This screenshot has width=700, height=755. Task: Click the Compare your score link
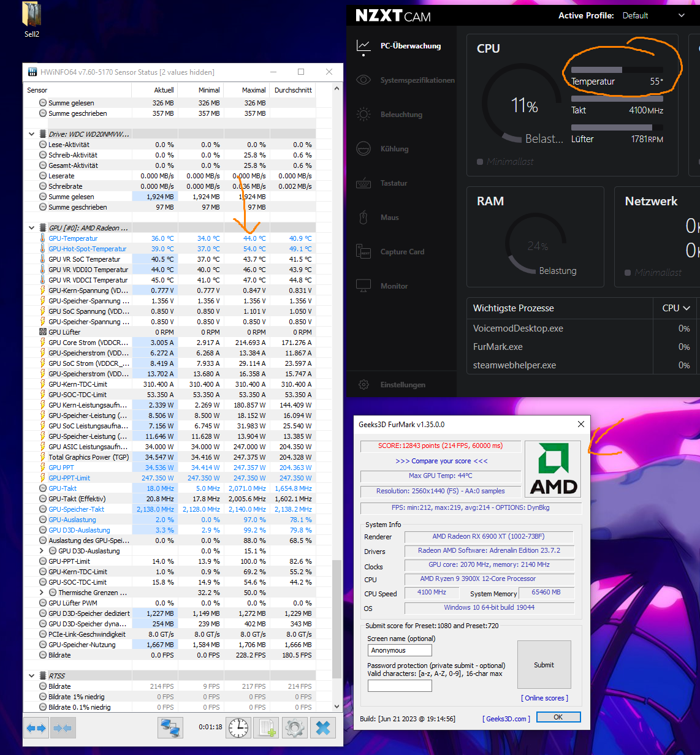pyautogui.click(x=441, y=461)
